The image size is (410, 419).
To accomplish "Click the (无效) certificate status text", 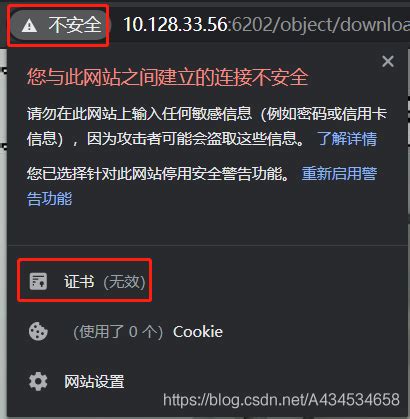I will tap(124, 282).
